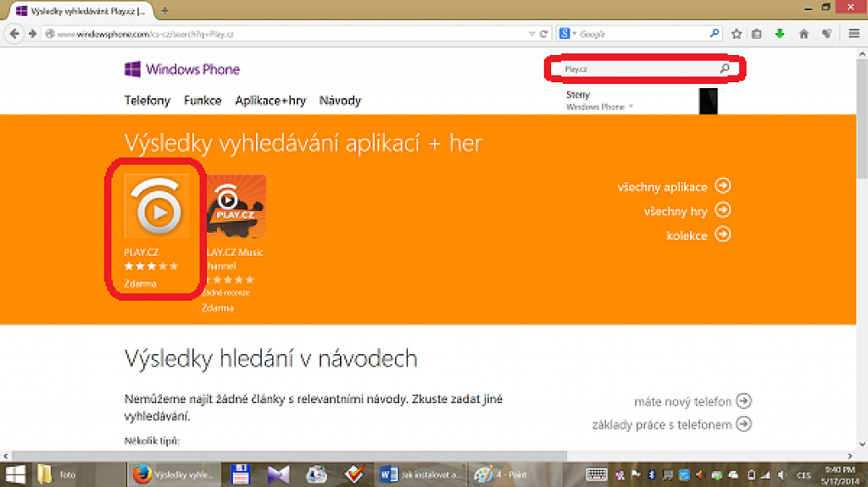Expand the Windows Phone account dropdown
The image size is (868, 487).
click(x=631, y=106)
